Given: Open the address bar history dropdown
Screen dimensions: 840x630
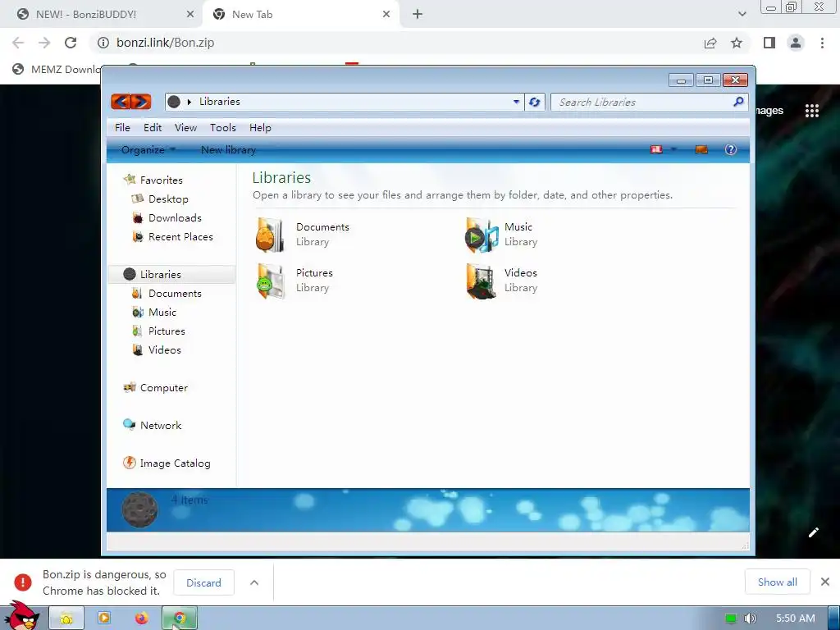Looking at the screenshot, I should coord(516,102).
